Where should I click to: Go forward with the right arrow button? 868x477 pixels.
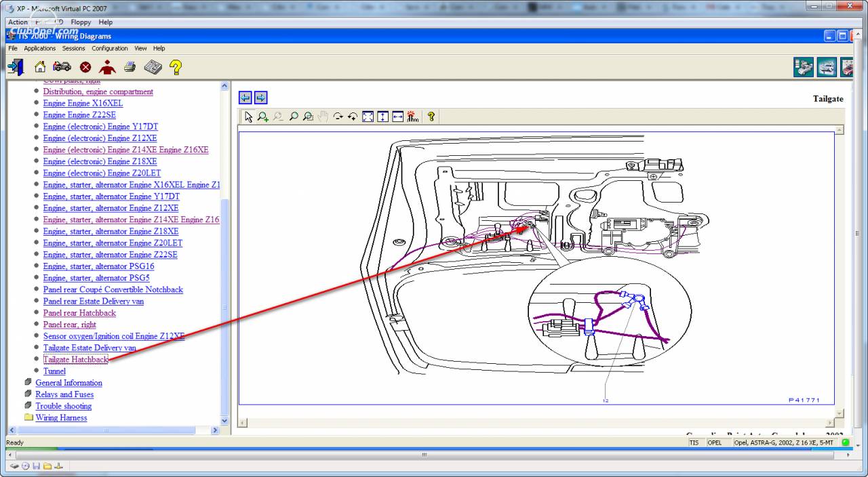tap(260, 98)
